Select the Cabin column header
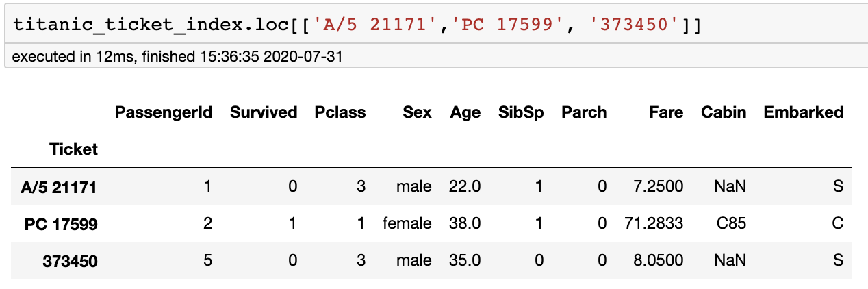The height and width of the screenshot is (289, 868). coord(724,112)
